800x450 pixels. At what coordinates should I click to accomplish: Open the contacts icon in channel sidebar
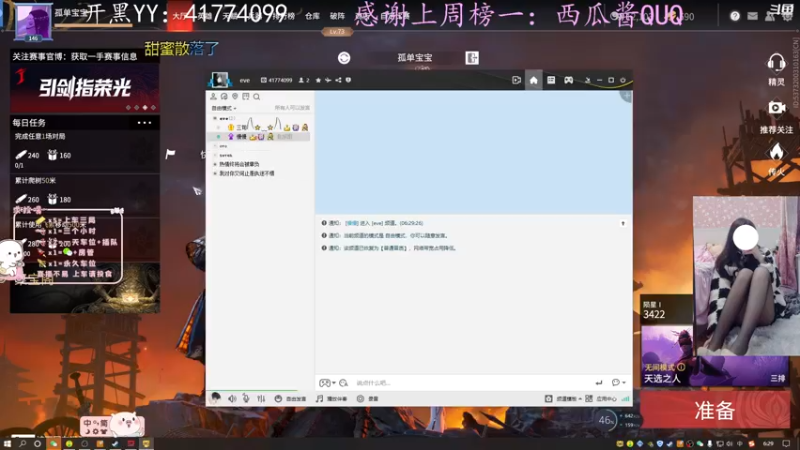click(213, 96)
